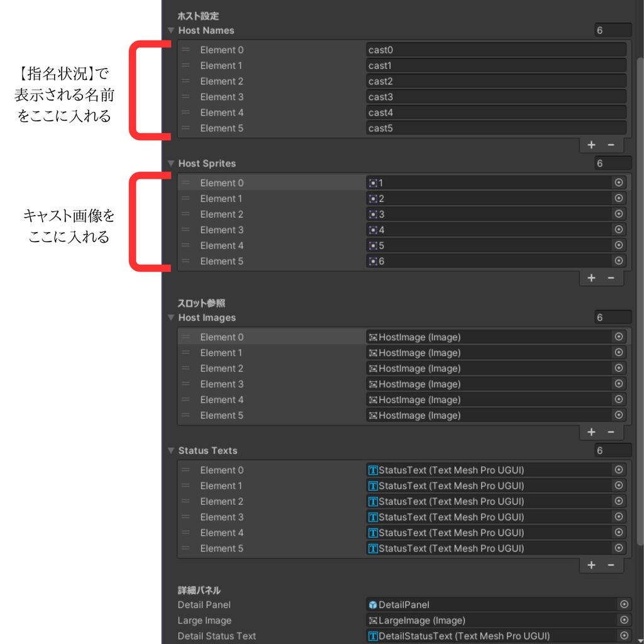Grab reorder handle of Status Texts Element 1

coord(186,486)
